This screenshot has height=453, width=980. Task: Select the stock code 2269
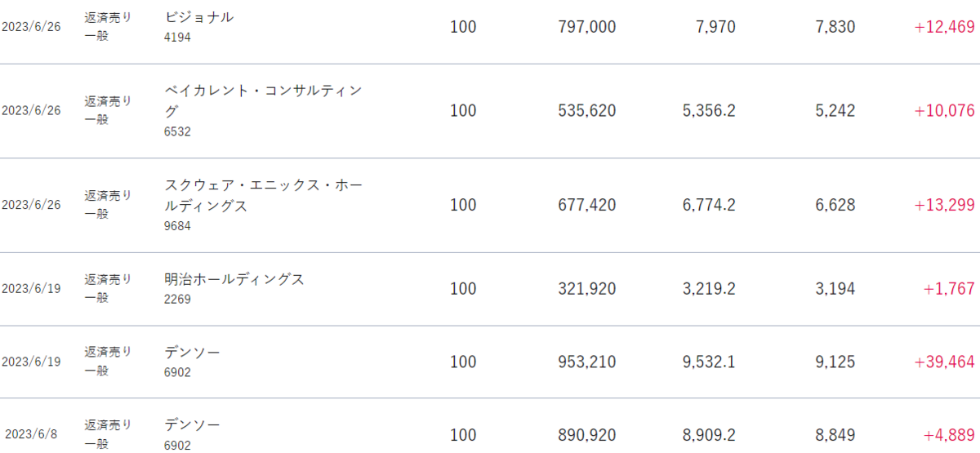177,299
